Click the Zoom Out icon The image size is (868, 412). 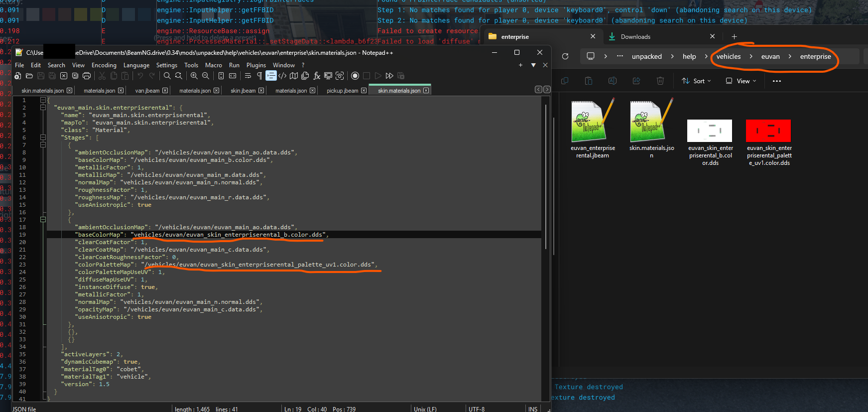(206, 76)
